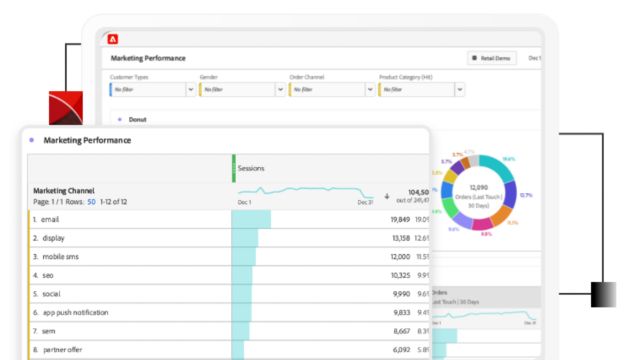Screen dimensions: 640x360
Task: Click the partner offer row
Action: coord(229,350)
